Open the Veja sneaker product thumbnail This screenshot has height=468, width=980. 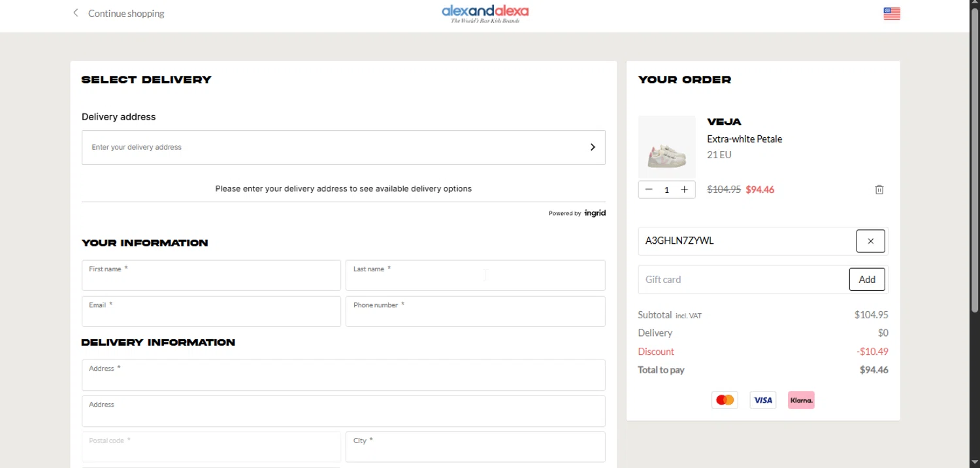pyautogui.click(x=667, y=146)
